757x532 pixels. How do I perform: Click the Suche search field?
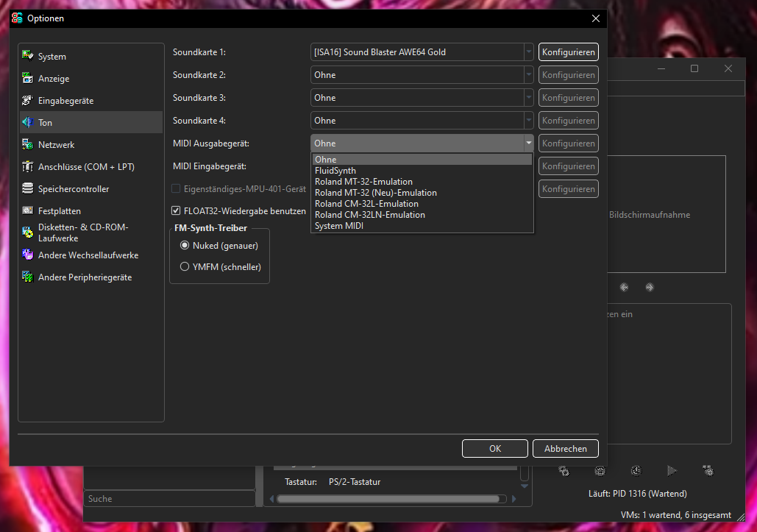coord(169,499)
